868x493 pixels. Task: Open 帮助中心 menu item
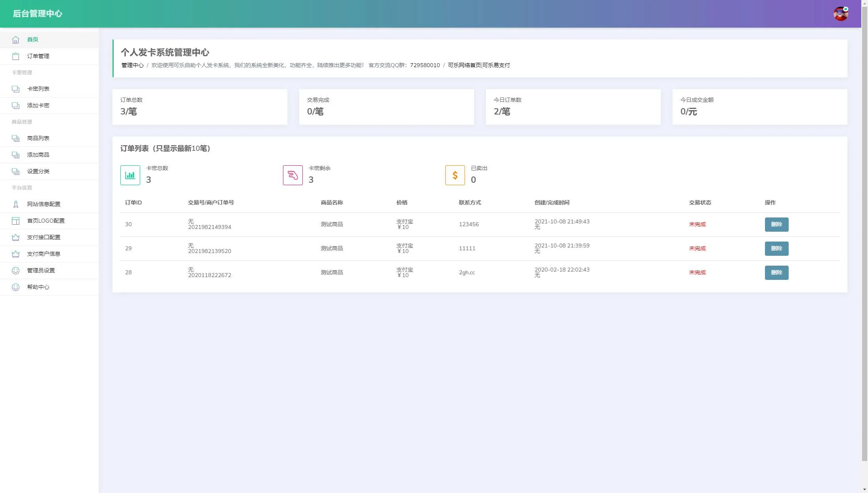38,287
